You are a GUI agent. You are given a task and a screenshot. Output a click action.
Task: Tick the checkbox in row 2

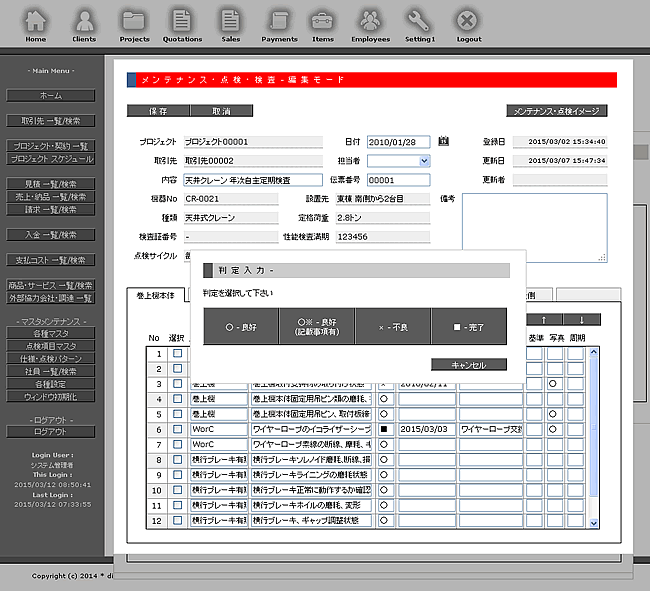177,368
